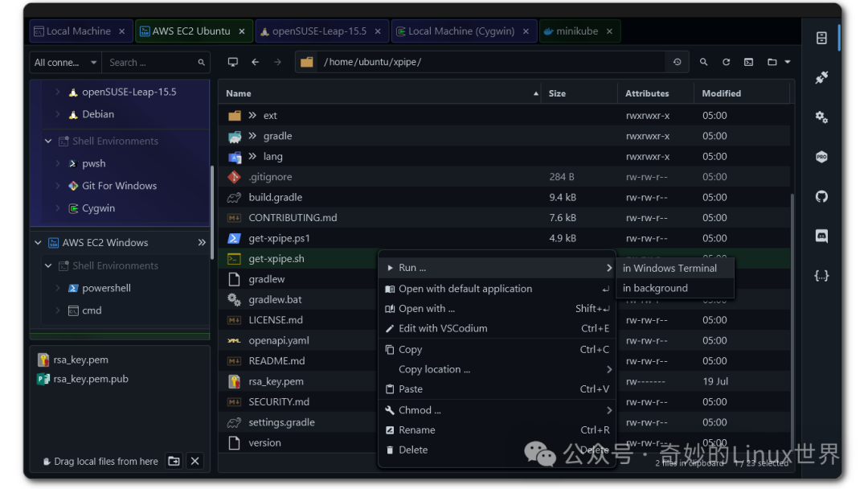Click the Attributes column header

(656, 93)
